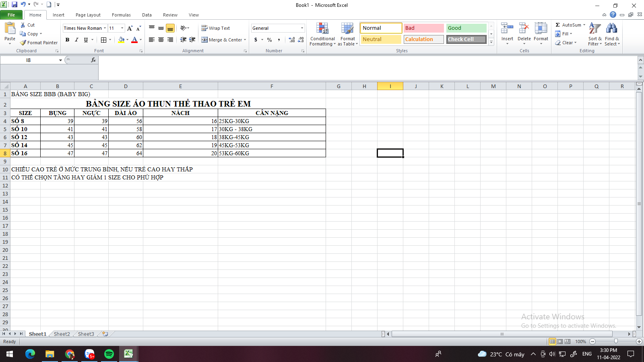Switch to the Insert ribbon tab
This screenshot has height=362, width=644.
58,15
